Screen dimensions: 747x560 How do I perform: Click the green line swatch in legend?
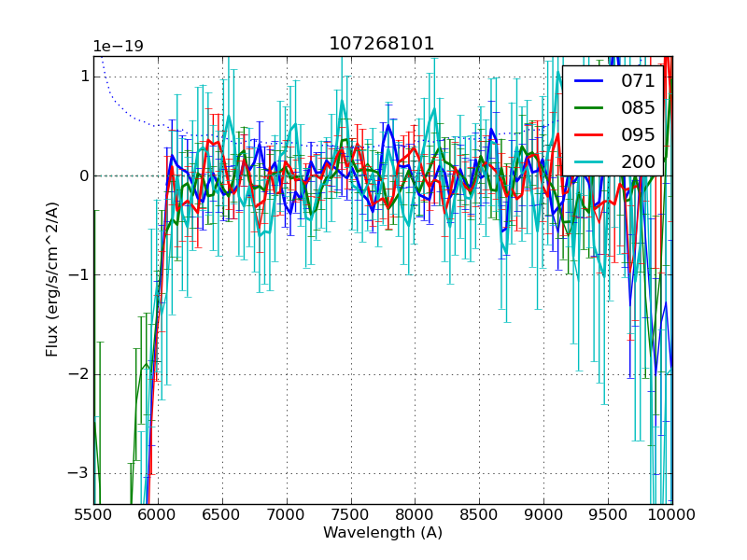(589, 108)
